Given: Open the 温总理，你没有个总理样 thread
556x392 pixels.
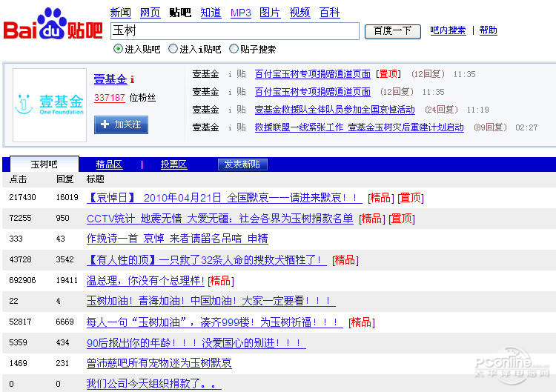Looking at the screenshot, I should pyautogui.click(x=145, y=281).
